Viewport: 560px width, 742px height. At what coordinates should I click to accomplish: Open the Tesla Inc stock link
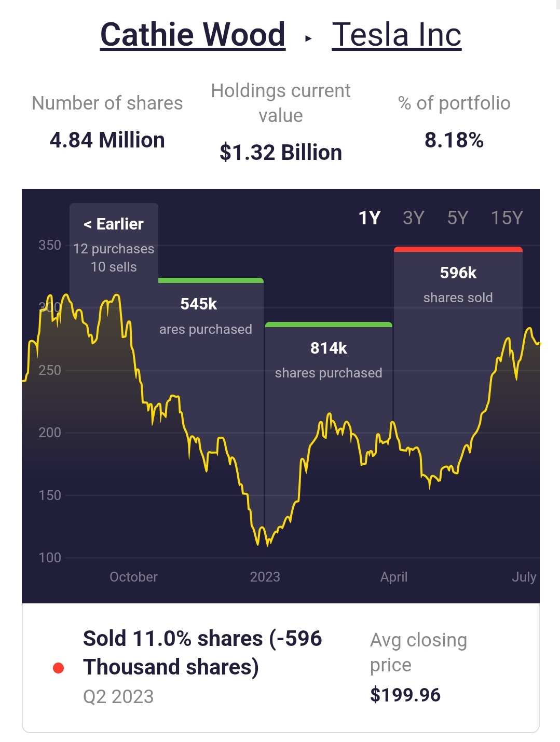pyautogui.click(x=397, y=35)
